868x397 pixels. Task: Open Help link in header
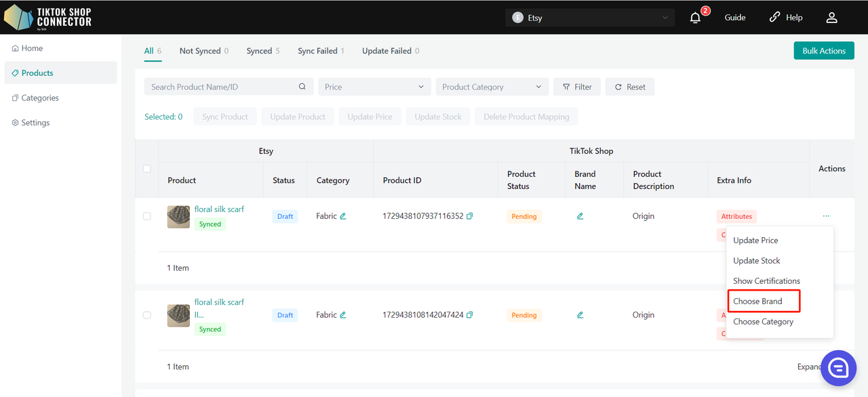pyautogui.click(x=786, y=18)
